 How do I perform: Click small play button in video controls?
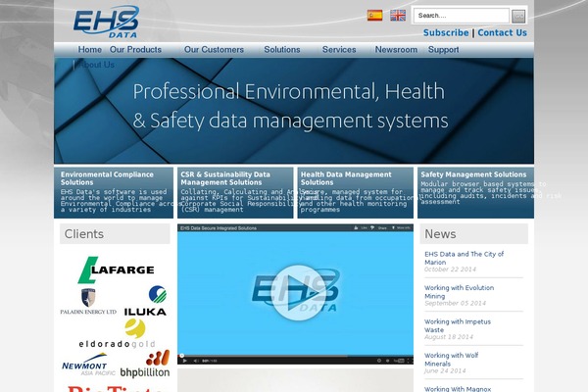[184, 361]
